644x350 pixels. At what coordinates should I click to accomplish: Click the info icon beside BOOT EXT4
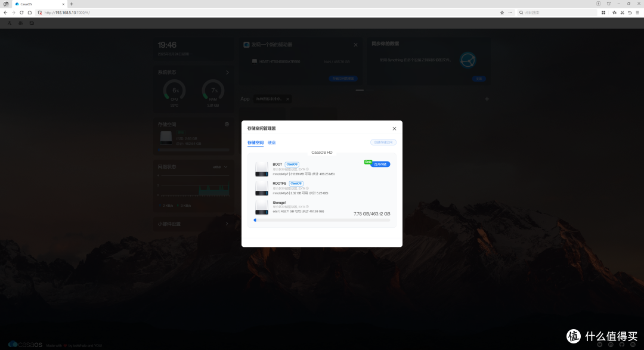tap(307, 169)
